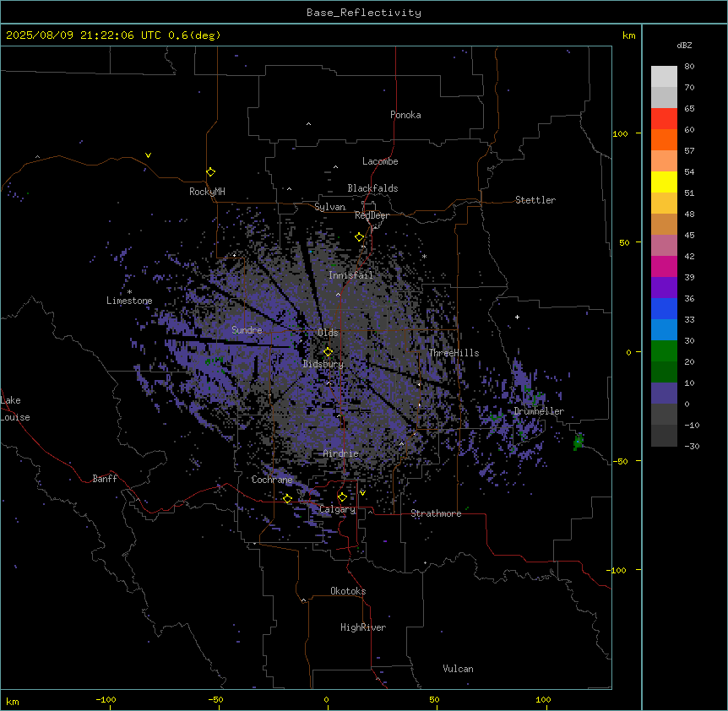Click the Banff label
This screenshot has width=728, height=711.
point(105,479)
